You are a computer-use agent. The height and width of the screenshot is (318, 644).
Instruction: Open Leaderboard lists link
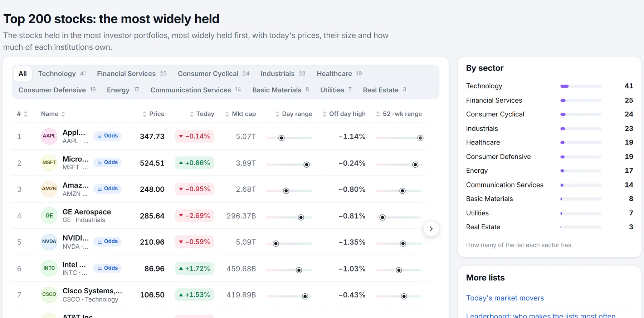541,315
